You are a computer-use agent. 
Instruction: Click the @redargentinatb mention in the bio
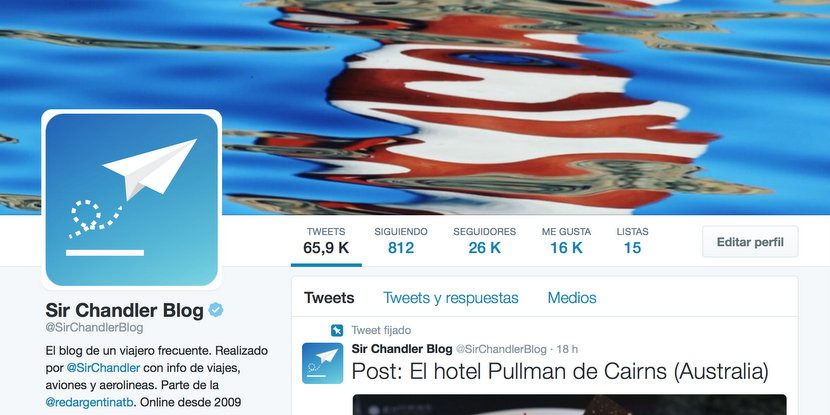tap(89, 401)
